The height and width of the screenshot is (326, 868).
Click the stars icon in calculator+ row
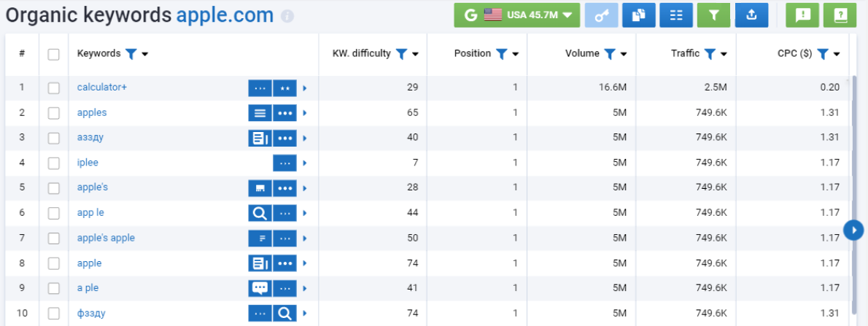point(284,88)
